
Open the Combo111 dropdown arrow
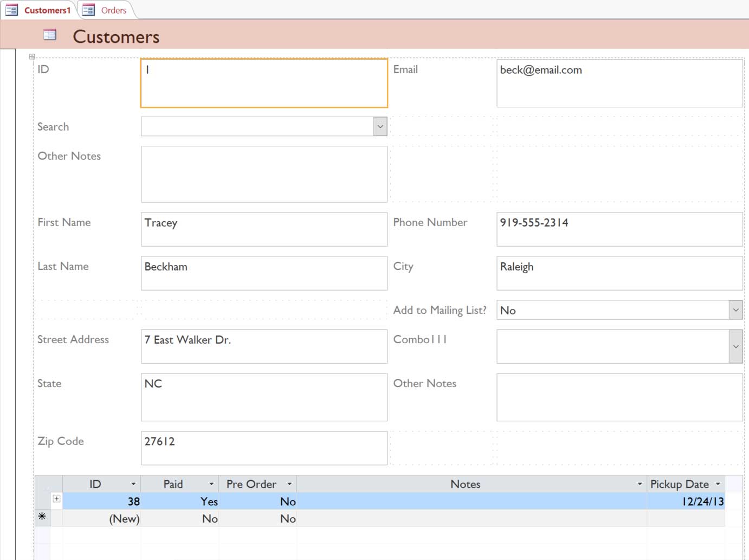tap(735, 346)
